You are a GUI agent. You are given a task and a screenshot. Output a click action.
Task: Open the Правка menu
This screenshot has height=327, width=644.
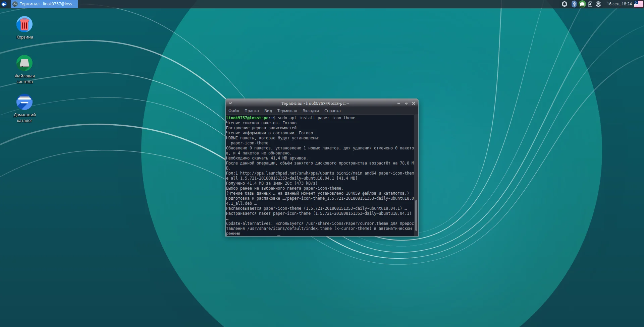coord(252,111)
